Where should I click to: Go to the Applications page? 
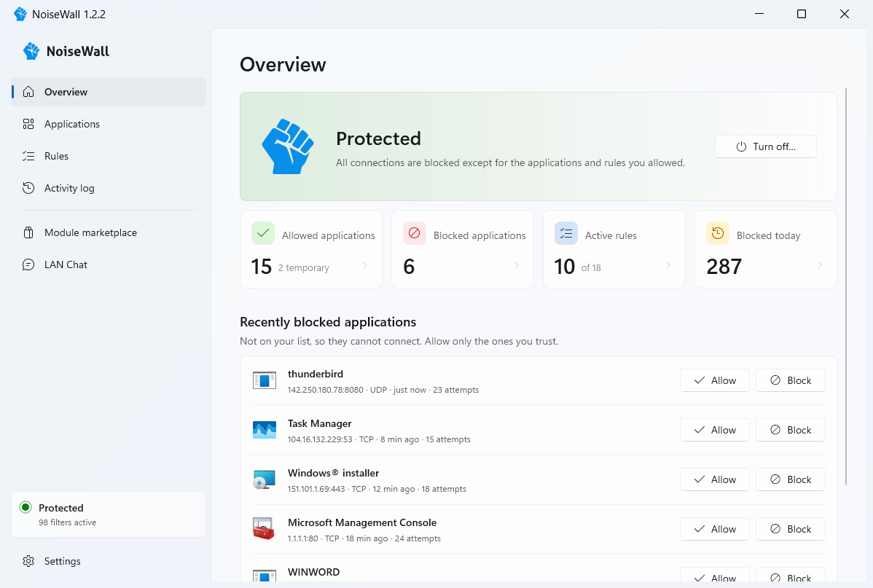(x=109, y=124)
